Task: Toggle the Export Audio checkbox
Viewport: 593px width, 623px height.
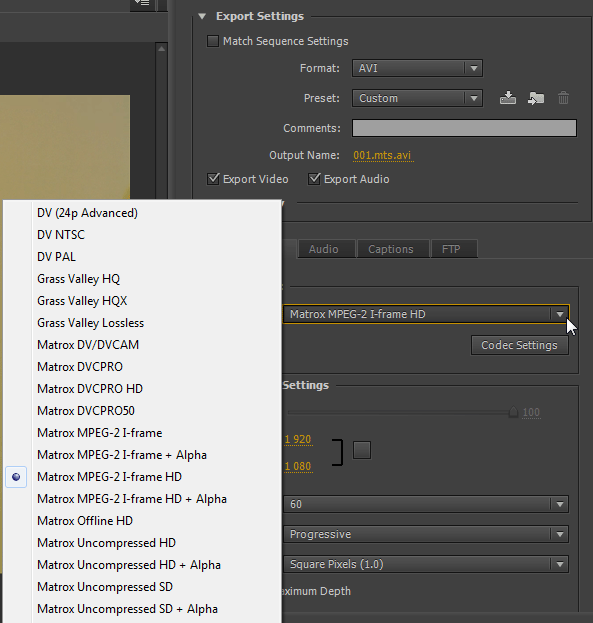Action: click(314, 179)
